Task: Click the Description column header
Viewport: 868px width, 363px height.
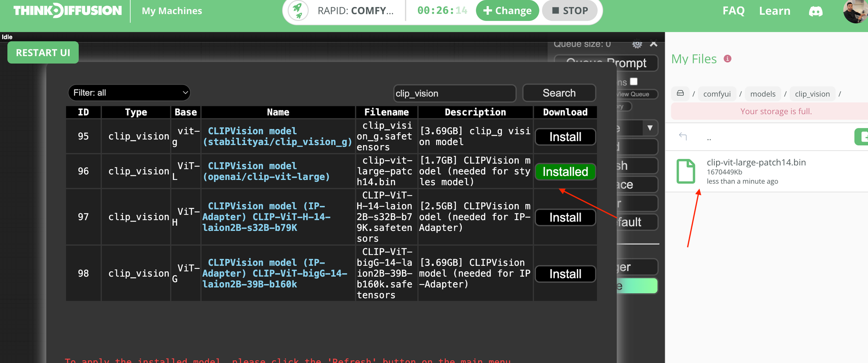Action: point(475,112)
